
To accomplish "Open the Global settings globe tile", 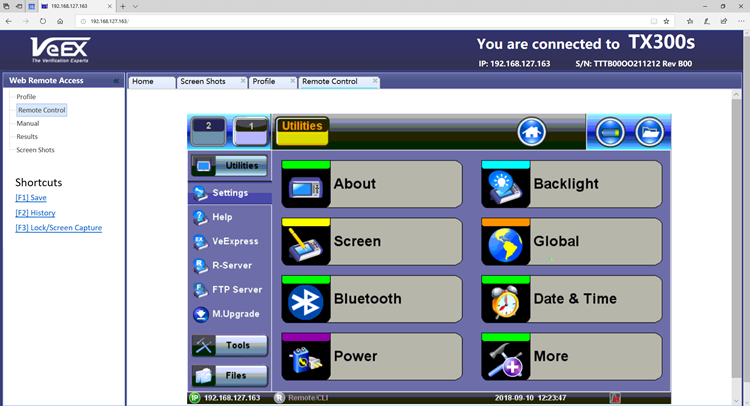I will [x=572, y=241].
